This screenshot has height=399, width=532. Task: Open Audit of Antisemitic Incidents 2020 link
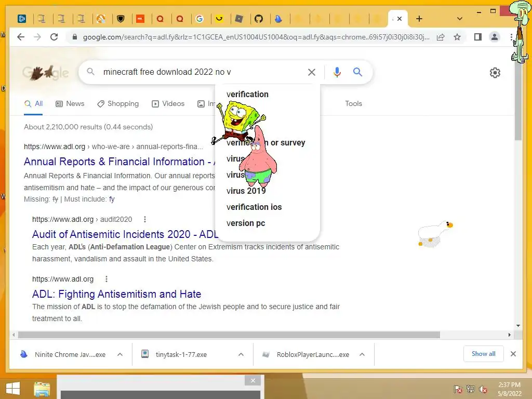click(125, 234)
